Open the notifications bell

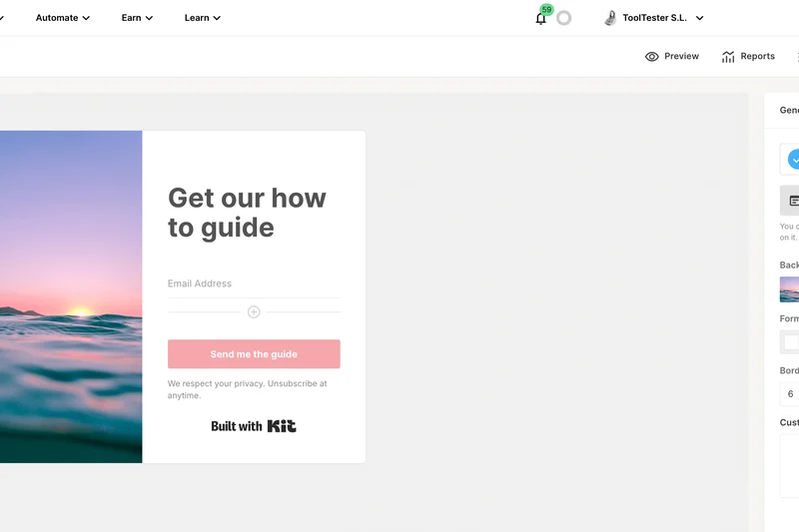pos(541,18)
